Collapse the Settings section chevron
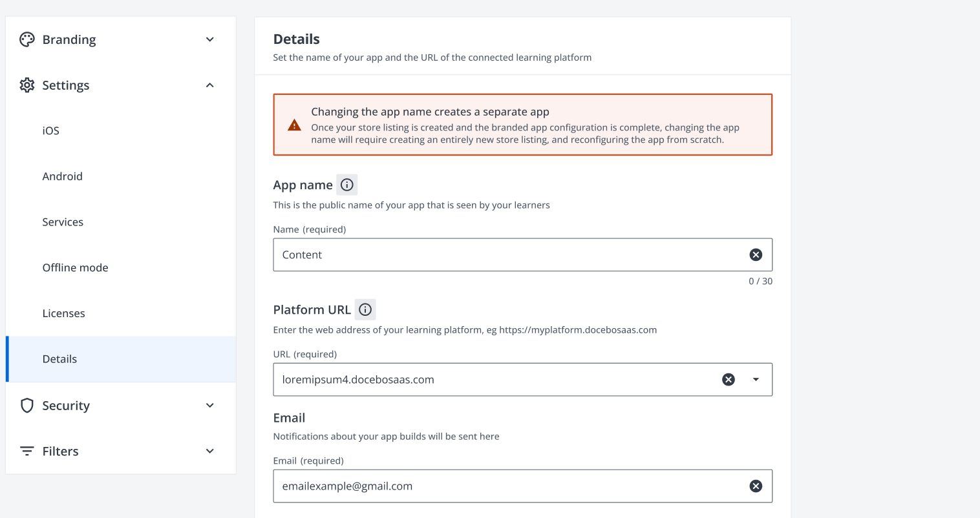 point(209,85)
